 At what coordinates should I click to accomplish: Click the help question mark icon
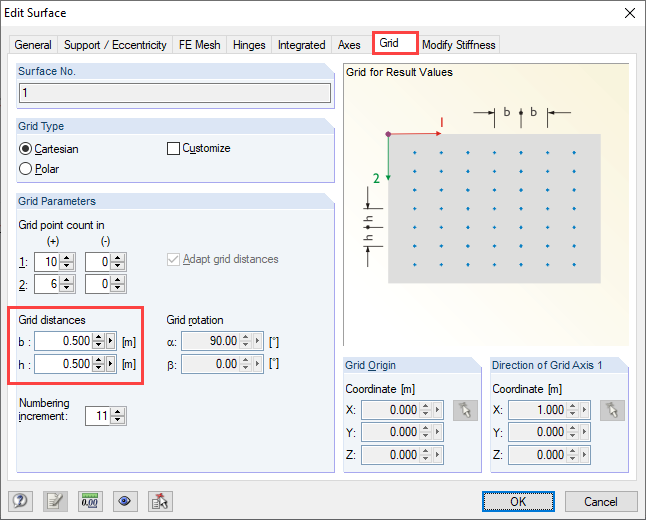coord(21,500)
